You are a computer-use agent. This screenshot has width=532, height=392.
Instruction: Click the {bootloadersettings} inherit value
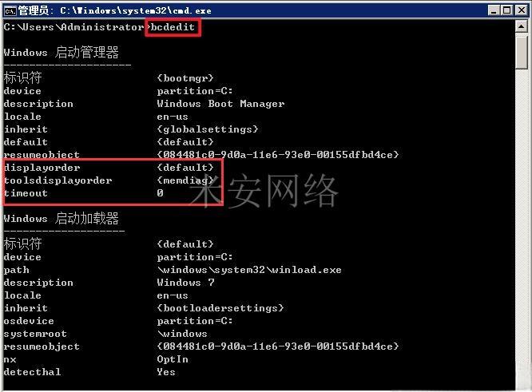[220, 308]
